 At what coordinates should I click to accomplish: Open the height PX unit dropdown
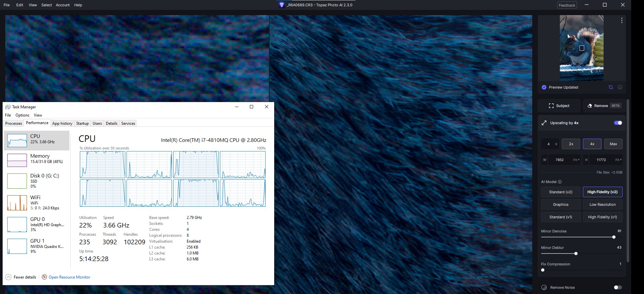coord(618,160)
